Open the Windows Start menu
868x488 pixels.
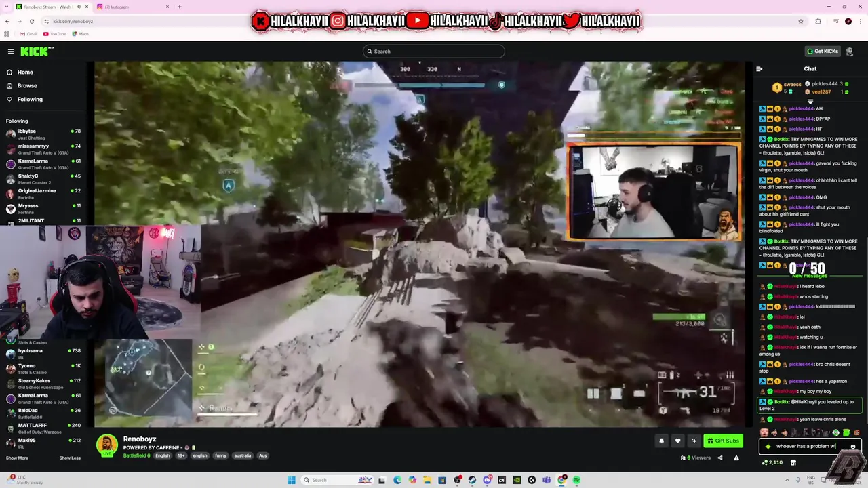click(292, 480)
